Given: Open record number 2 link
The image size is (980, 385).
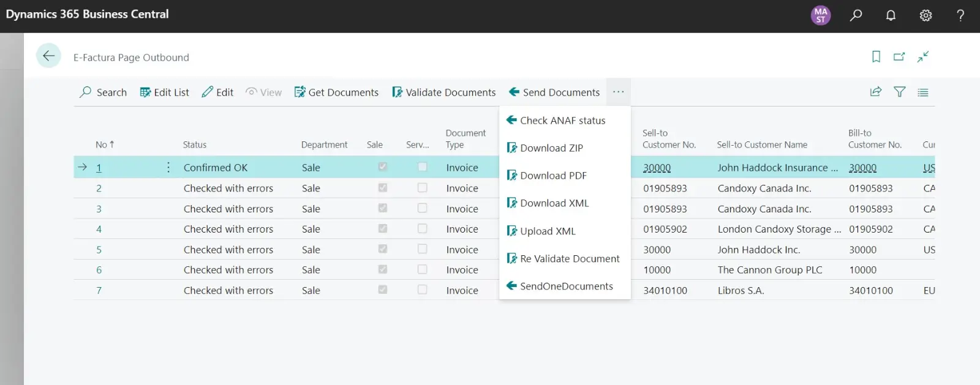Looking at the screenshot, I should pos(99,189).
